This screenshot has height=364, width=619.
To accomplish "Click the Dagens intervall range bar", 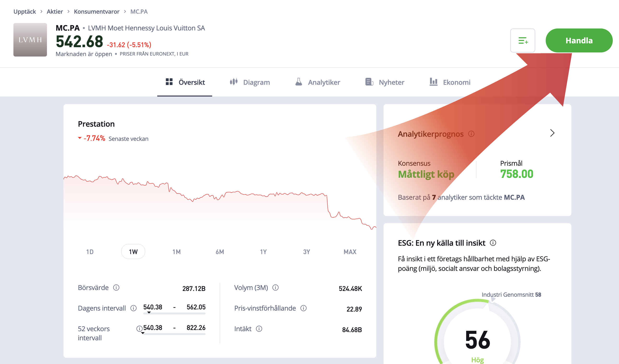I will coord(174,313).
